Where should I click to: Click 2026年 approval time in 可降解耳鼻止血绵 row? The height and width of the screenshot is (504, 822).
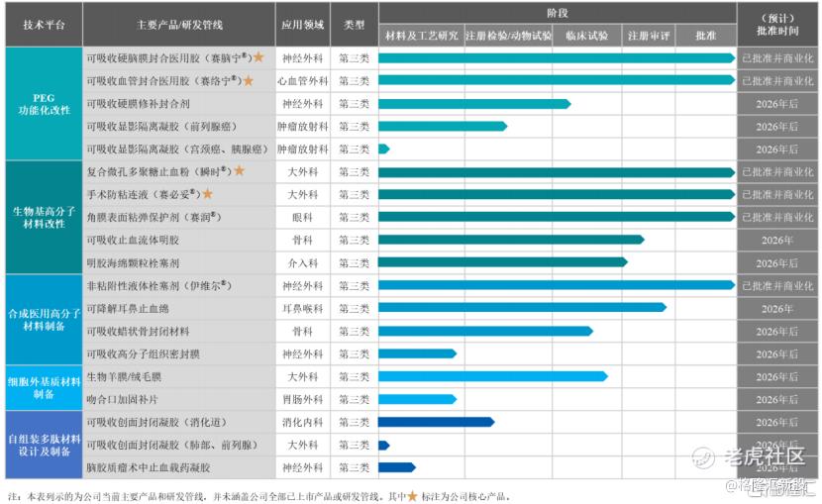click(777, 309)
